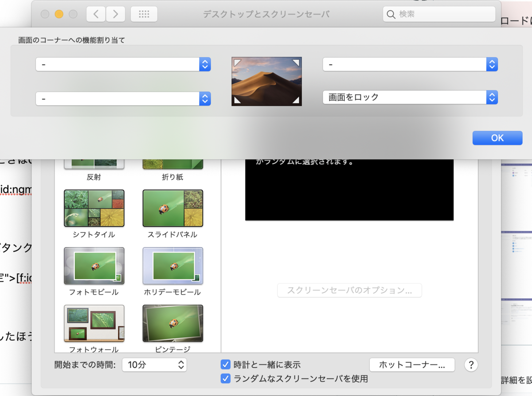The height and width of the screenshot is (396, 532).
Task: Select the フォトモビール screen saver
Action: tap(94, 266)
